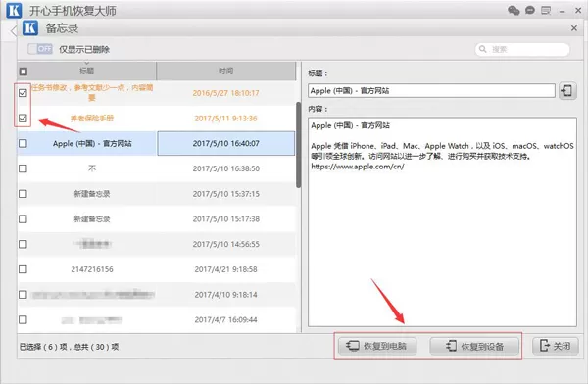Click inside the 内容 text area

pyautogui.click(x=443, y=222)
